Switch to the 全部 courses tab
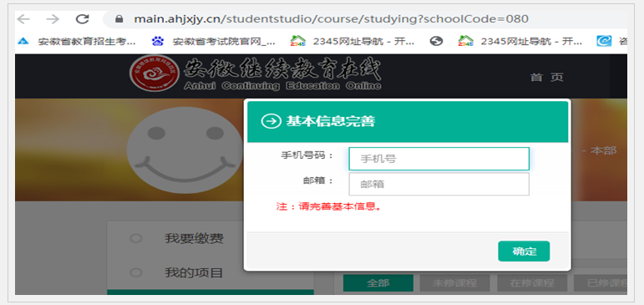This screenshot has width=644, height=305. click(378, 283)
